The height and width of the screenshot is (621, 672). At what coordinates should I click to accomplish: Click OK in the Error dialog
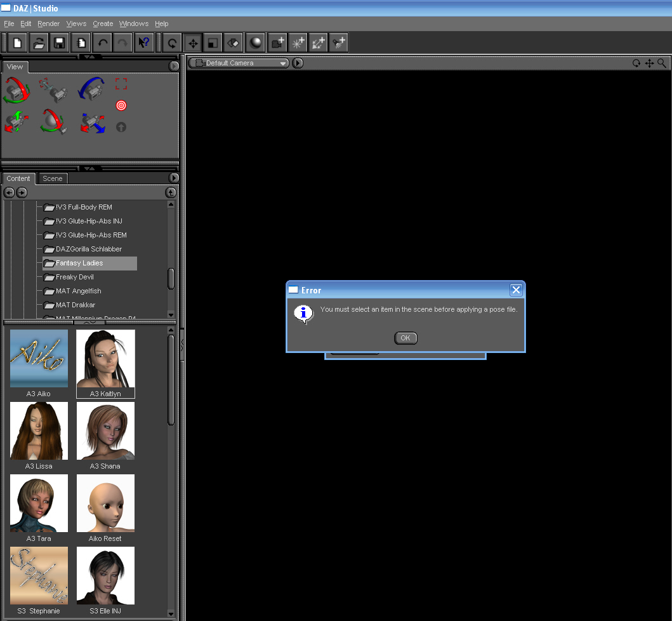[405, 338]
